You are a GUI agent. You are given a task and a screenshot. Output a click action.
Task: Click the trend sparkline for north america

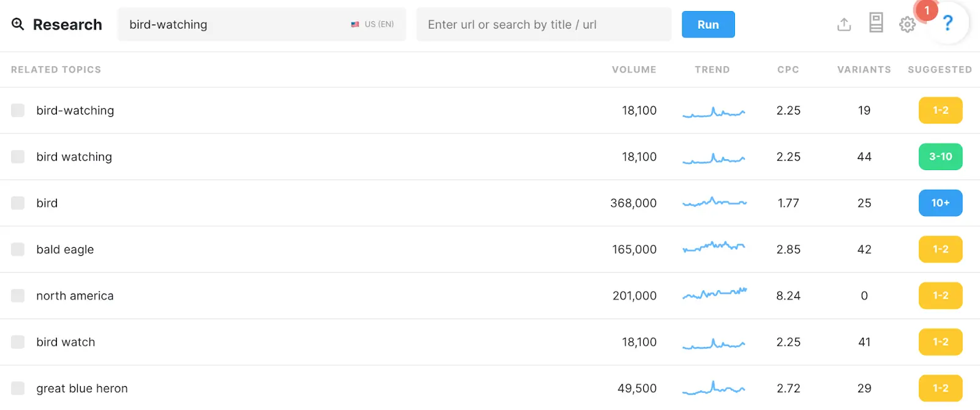pos(714,294)
